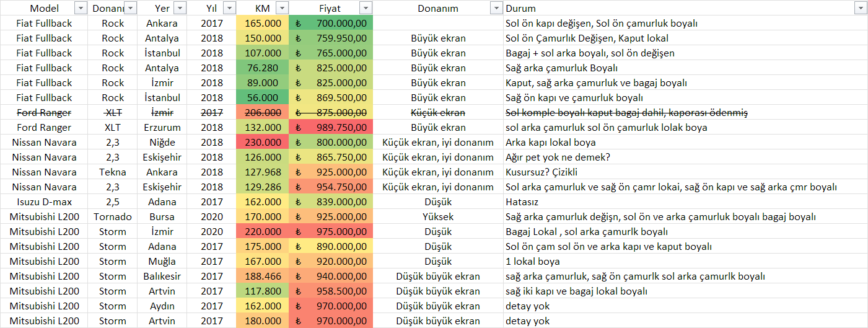Select the KM cell 76.280
This screenshot has width=868, height=328.
pos(263,68)
